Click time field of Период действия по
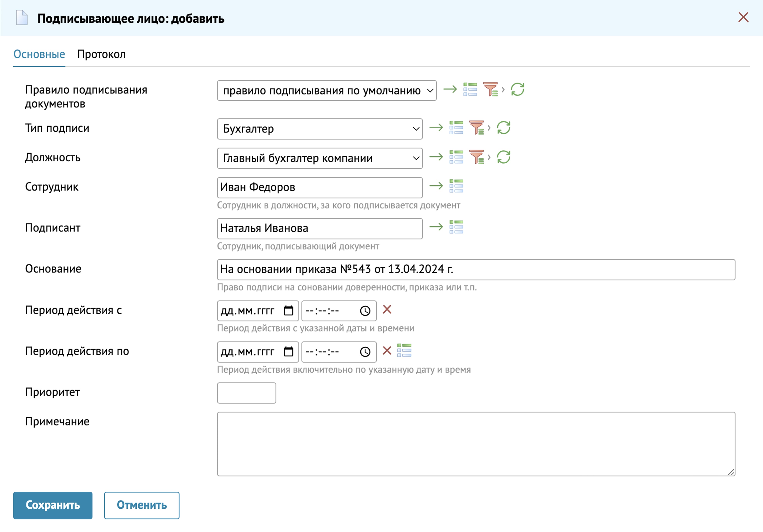 [339, 352]
